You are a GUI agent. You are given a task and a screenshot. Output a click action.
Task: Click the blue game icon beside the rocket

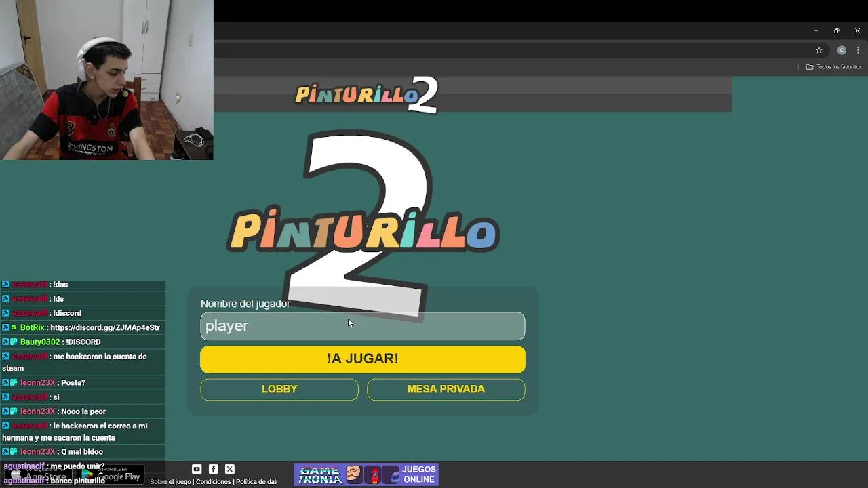click(x=392, y=474)
